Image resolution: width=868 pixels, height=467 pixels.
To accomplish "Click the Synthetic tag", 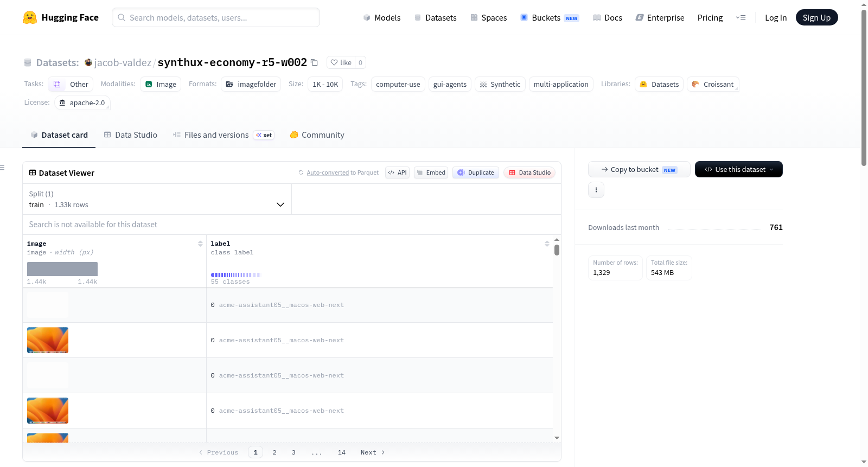I will pyautogui.click(x=500, y=84).
